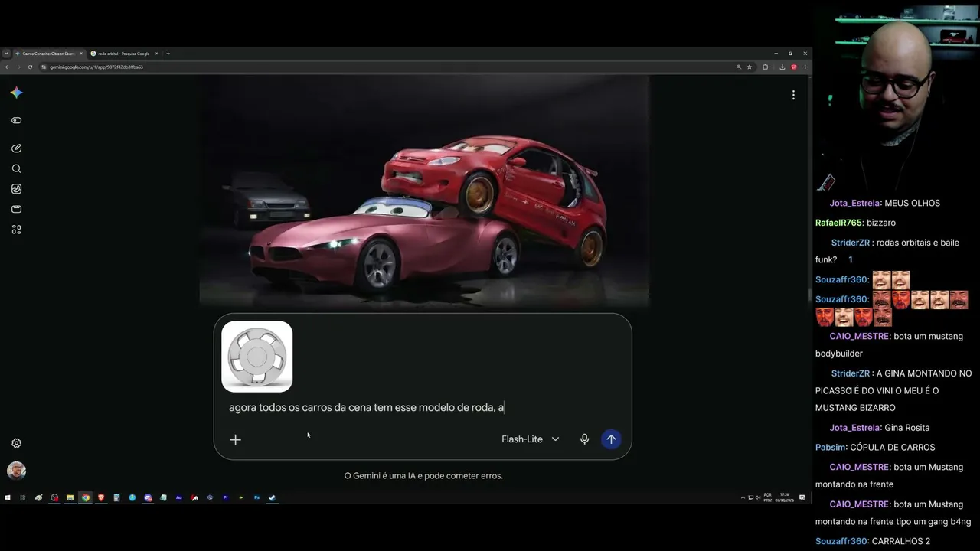Go back in browser history

7,67
